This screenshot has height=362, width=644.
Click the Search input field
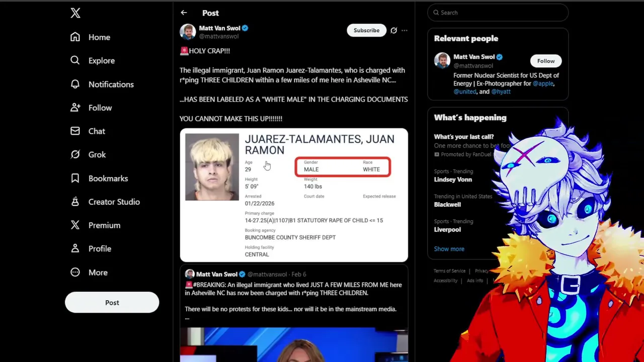(x=498, y=13)
